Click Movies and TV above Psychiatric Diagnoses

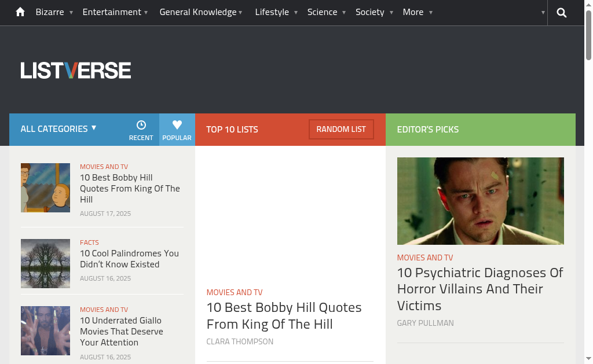(x=425, y=258)
